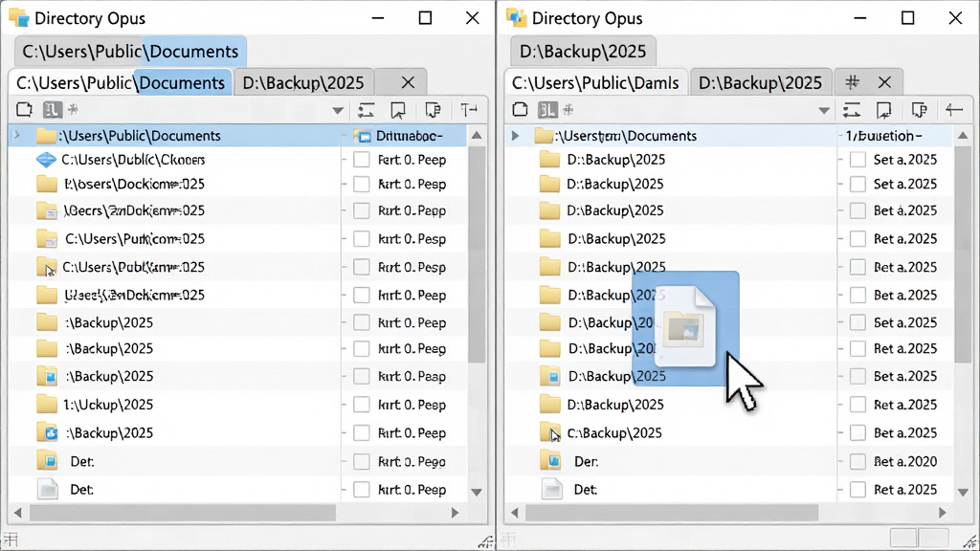Image resolution: width=980 pixels, height=551 pixels.
Task: Tick the checkbox in the right window Det: row
Action: (857, 489)
